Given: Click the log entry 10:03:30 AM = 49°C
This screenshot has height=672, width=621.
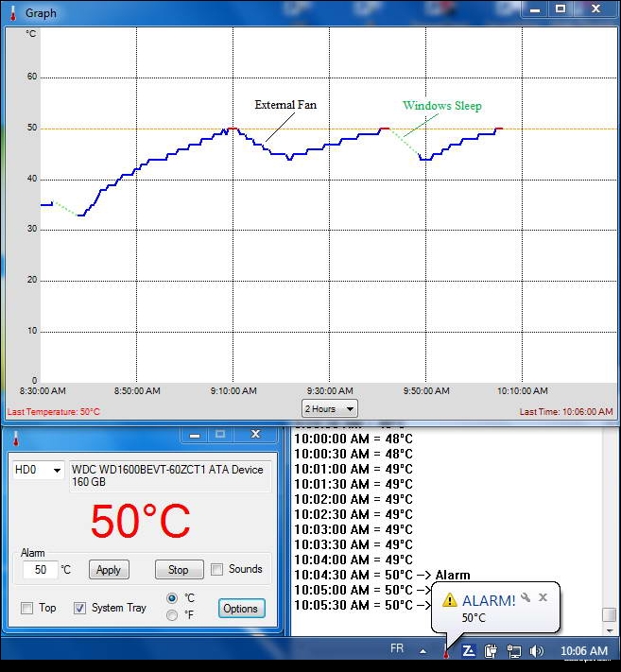Looking at the screenshot, I should [354, 544].
